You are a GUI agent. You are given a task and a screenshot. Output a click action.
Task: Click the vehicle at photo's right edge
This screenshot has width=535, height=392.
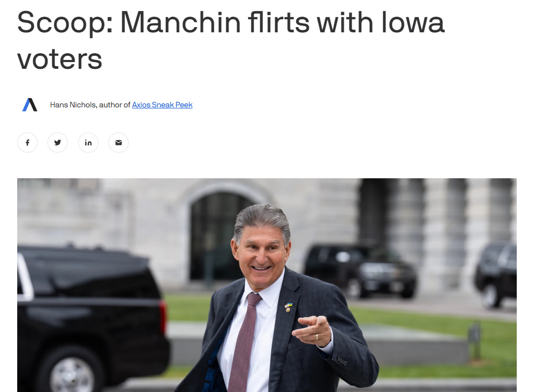click(x=496, y=274)
